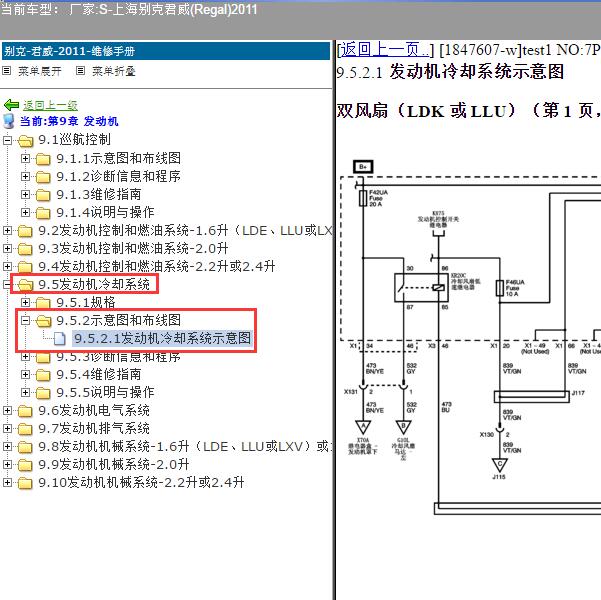Click the 菜单展开 expand-all icon

click(x=7, y=71)
